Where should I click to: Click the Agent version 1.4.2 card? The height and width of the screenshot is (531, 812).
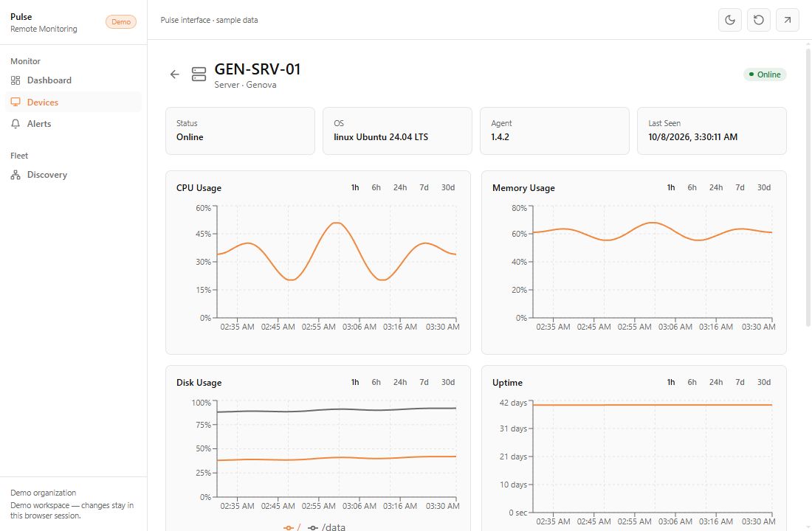click(x=554, y=131)
